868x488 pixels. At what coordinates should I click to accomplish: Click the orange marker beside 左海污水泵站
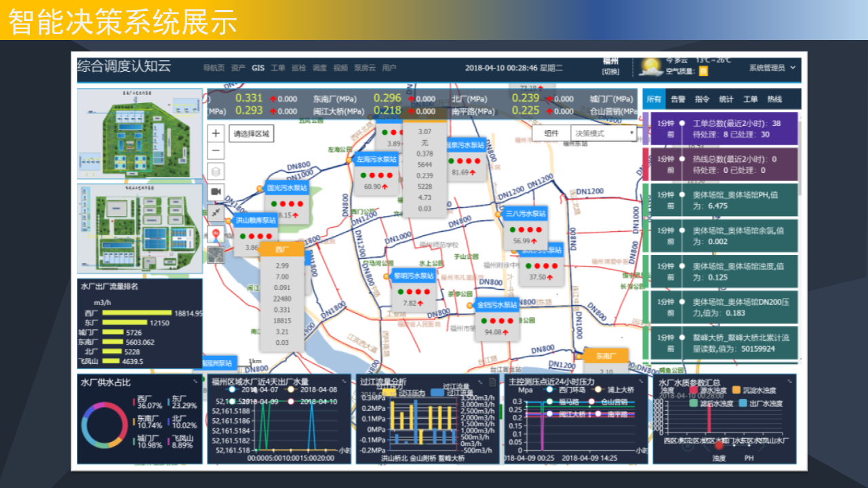pos(349,159)
